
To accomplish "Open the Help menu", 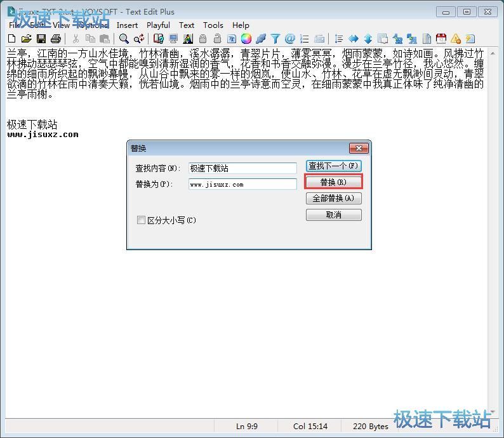I will tap(241, 25).
